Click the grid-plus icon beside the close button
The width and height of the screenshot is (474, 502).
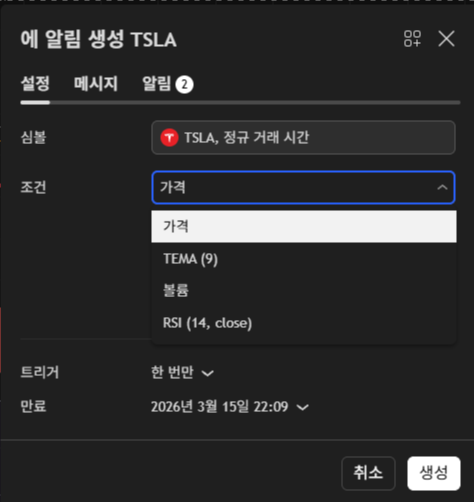pyautogui.click(x=412, y=39)
